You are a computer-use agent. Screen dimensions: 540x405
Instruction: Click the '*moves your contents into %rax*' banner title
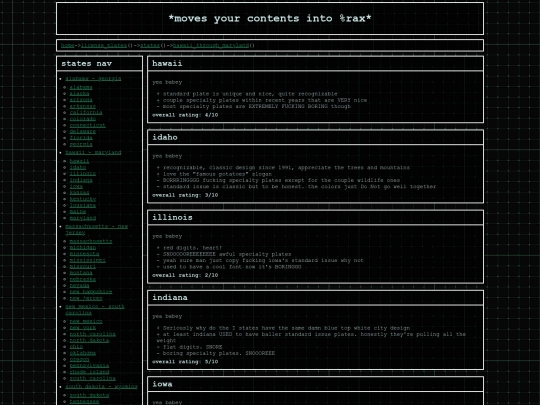[x=270, y=18]
